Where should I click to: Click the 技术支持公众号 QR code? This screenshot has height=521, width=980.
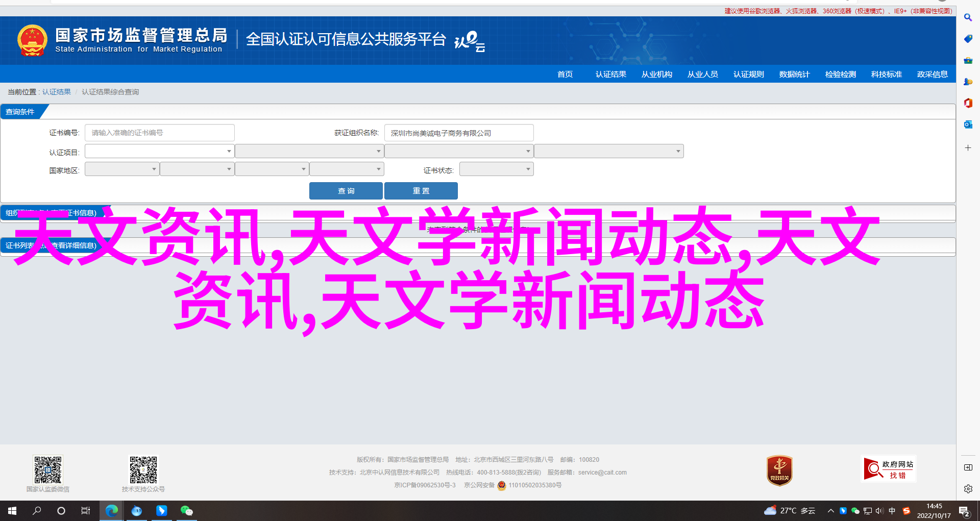tap(143, 470)
